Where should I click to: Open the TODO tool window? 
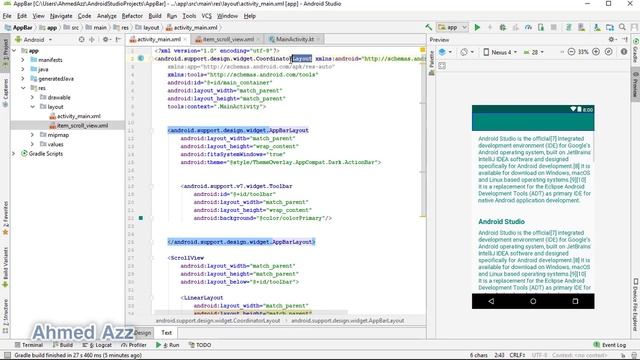tap(200, 345)
